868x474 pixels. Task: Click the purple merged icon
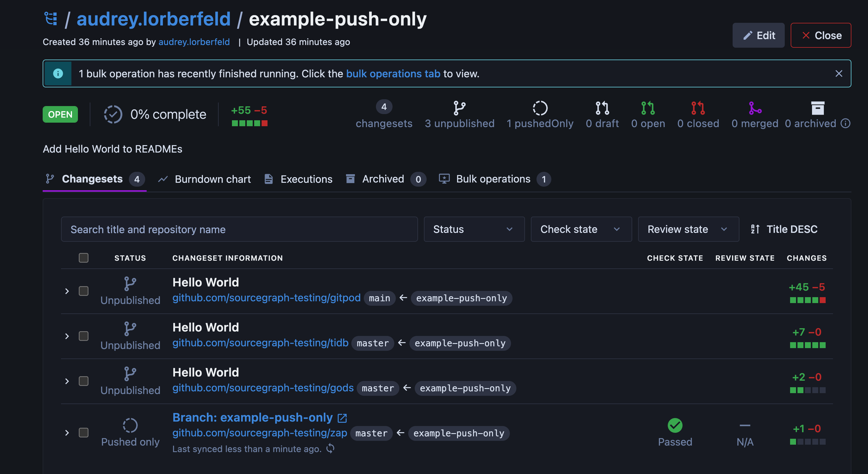pyautogui.click(x=755, y=108)
